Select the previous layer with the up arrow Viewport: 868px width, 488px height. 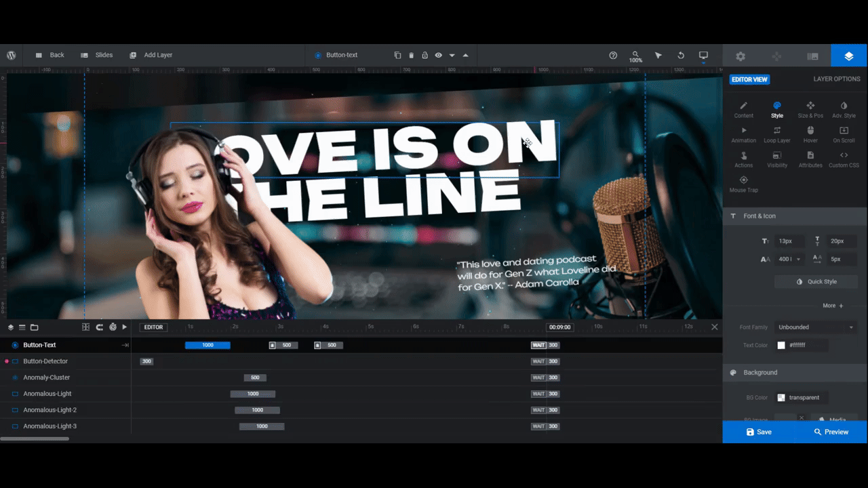click(x=465, y=55)
